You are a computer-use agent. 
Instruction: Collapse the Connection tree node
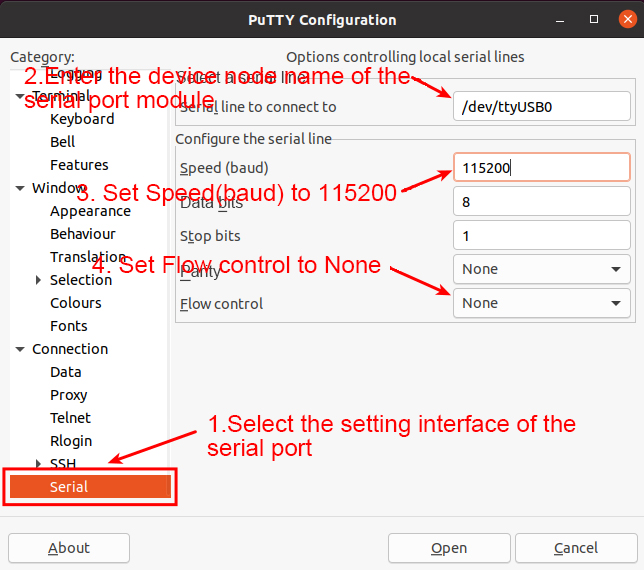click(20, 349)
